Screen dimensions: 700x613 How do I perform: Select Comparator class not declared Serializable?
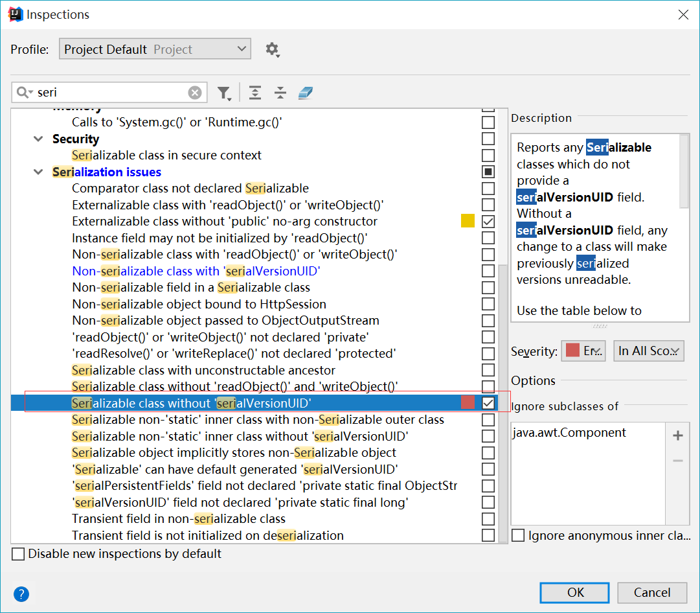190,188
